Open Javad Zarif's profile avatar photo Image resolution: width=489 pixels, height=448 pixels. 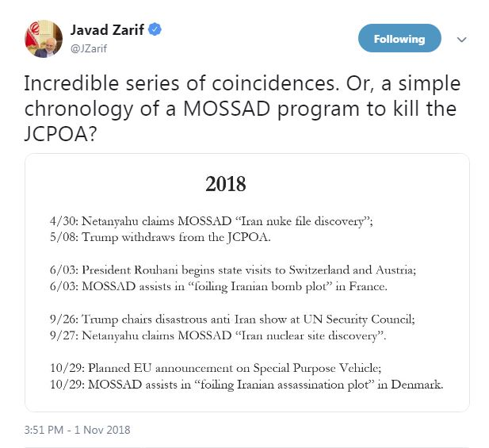point(44,39)
